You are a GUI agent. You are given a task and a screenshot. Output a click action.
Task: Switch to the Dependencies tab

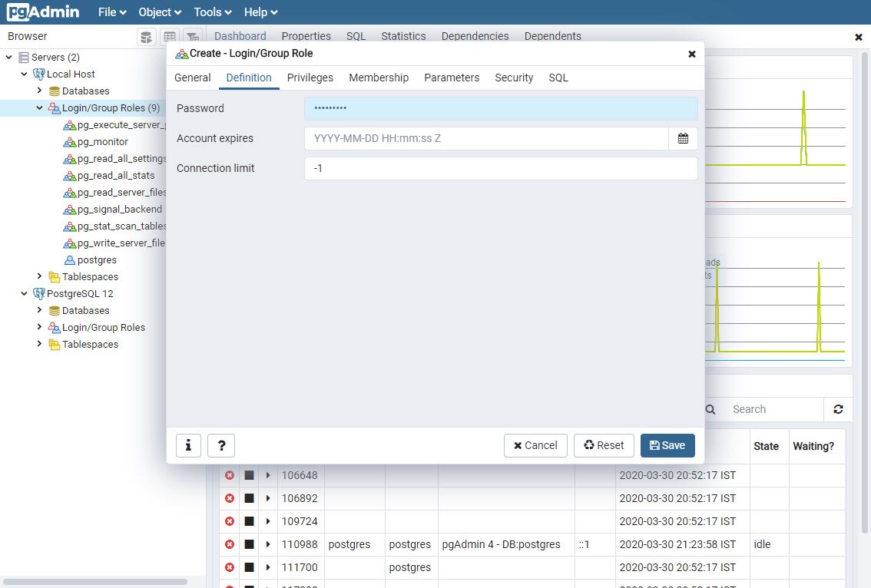point(475,36)
